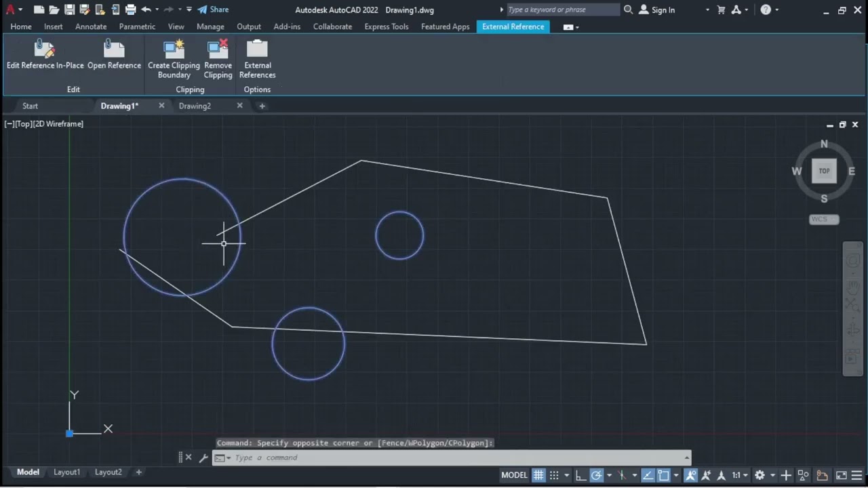Open snap settings dropdown arrow
Image resolution: width=868 pixels, height=488 pixels.
click(567, 475)
